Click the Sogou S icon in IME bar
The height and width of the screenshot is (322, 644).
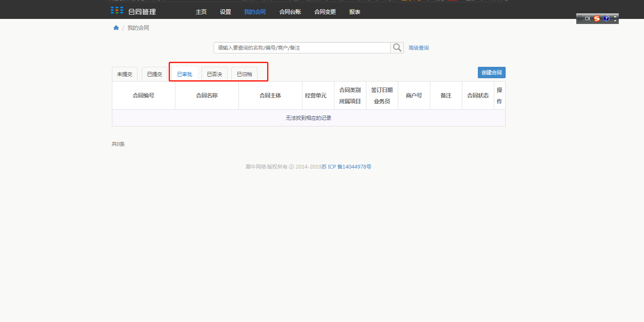597,18
